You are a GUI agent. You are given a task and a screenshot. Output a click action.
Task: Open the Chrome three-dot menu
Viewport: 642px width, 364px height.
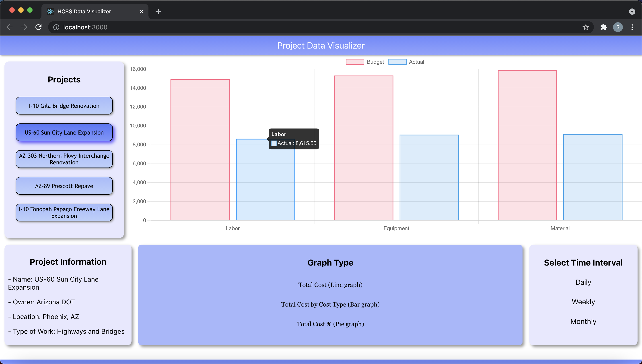[x=632, y=27]
